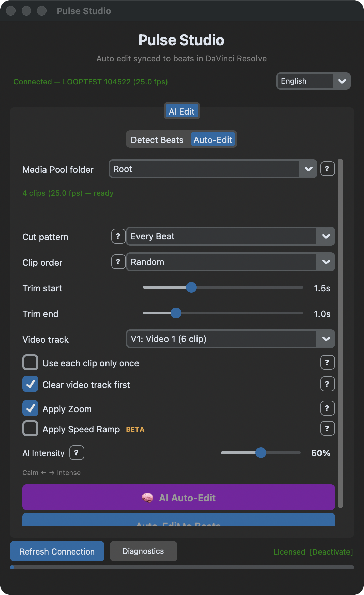Switch to the Detect Beats tab
This screenshot has width=364, height=595.
(157, 140)
